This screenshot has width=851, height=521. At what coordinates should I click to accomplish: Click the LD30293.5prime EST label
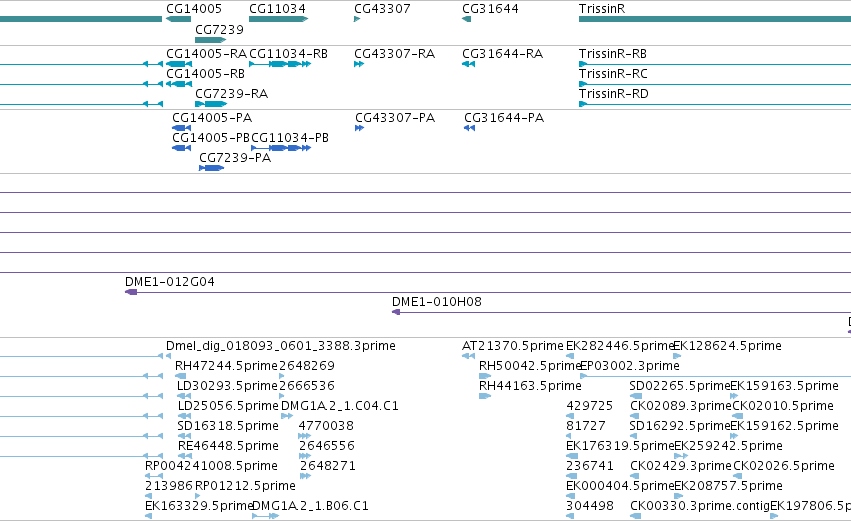227,386
